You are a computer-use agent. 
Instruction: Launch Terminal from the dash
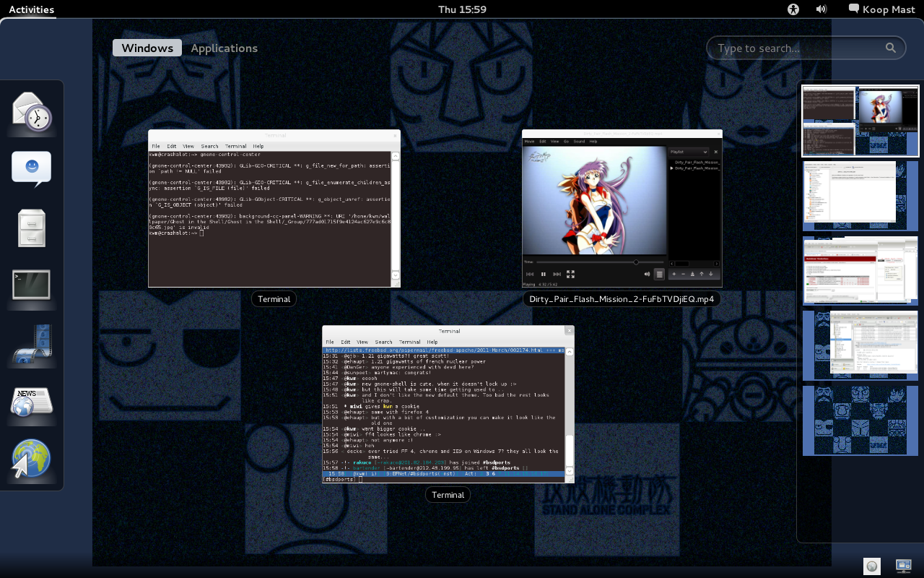(x=32, y=285)
